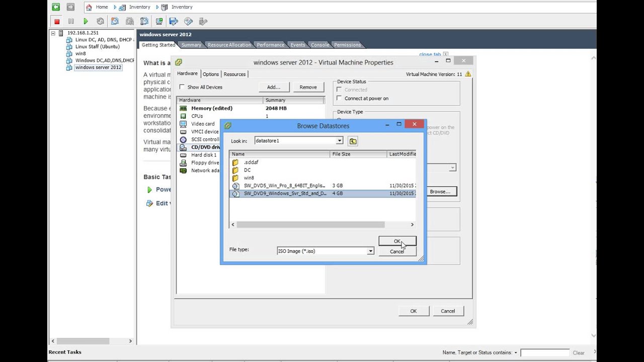644x362 pixels.
Task: Click OK in the Browse Datastores dialog
Action: coord(397,241)
